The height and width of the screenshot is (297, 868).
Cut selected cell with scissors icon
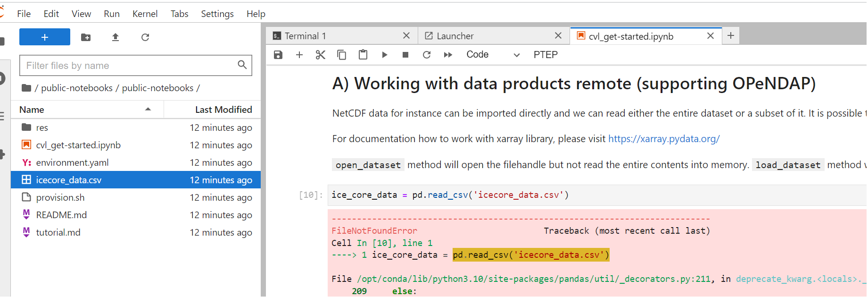(321, 55)
